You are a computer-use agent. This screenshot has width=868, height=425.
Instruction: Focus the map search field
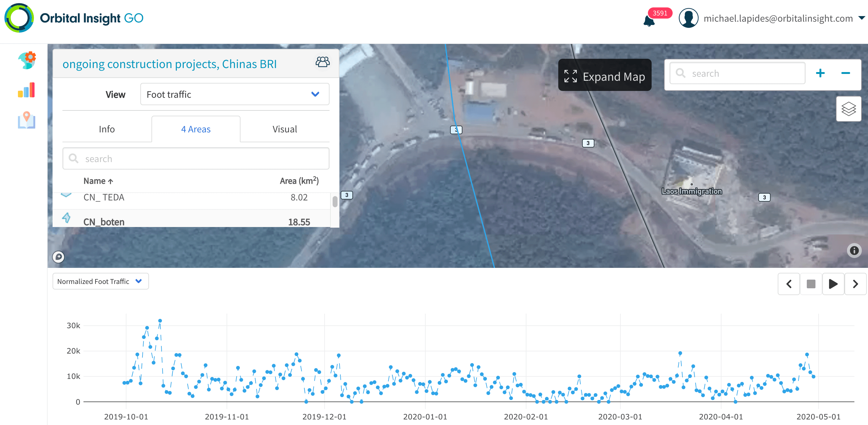point(737,73)
